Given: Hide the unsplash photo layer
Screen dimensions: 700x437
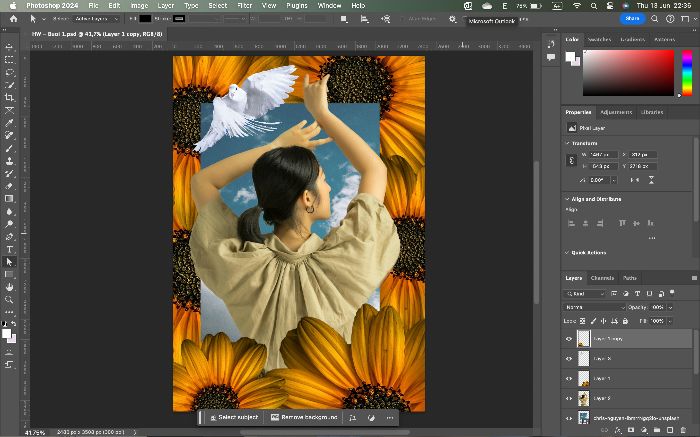Looking at the screenshot, I should [x=569, y=418].
